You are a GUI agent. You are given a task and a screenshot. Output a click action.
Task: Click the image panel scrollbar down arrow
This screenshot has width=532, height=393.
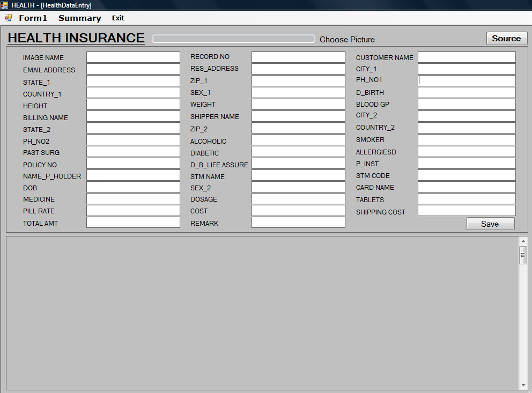(523, 385)
